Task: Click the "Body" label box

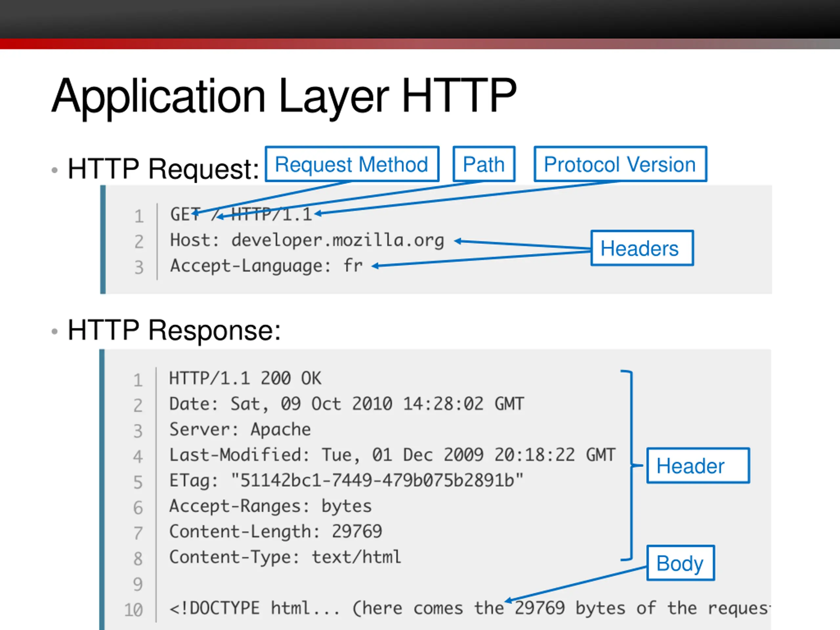Action: [x=681, y=563]
